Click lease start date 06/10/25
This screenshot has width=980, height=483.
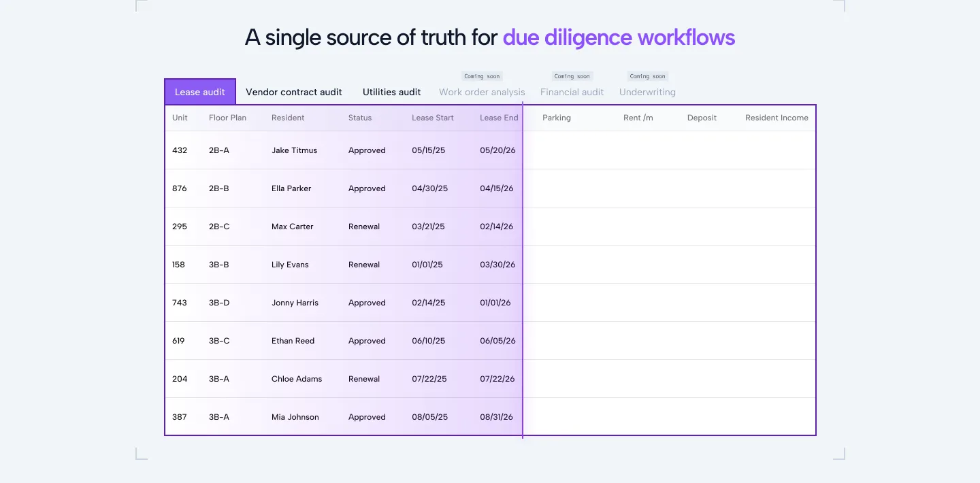click(x=429, y=341)
